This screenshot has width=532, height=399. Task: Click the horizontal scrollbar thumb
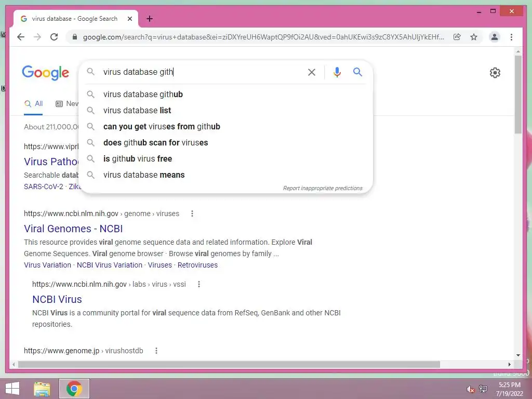click(x=229, y=364)
